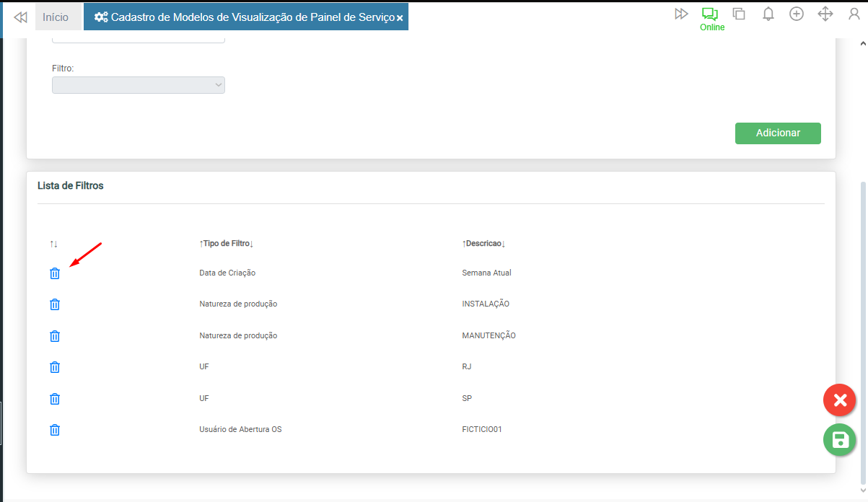Click the plus circle add icon
The width and height of the screenshot is (868, 502).
pyautogui.click(x=797, y=14)
